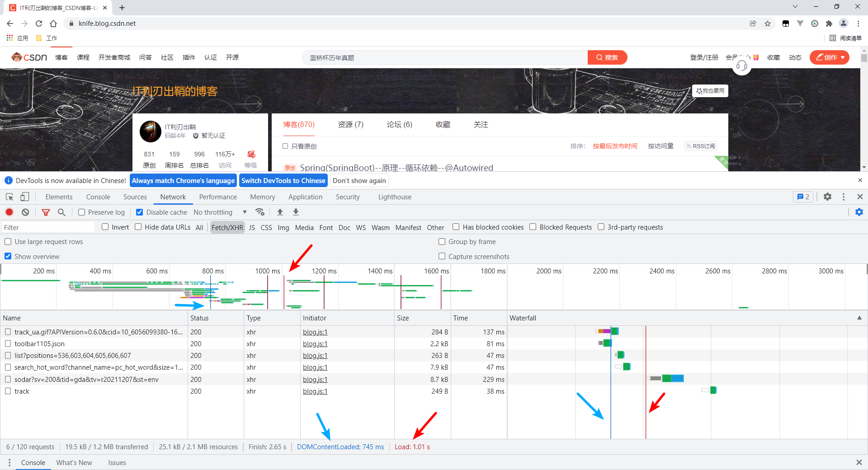This screenshot has width=868, height=470.
Task: Go to the Chrome home page
Action: (53, 23)
